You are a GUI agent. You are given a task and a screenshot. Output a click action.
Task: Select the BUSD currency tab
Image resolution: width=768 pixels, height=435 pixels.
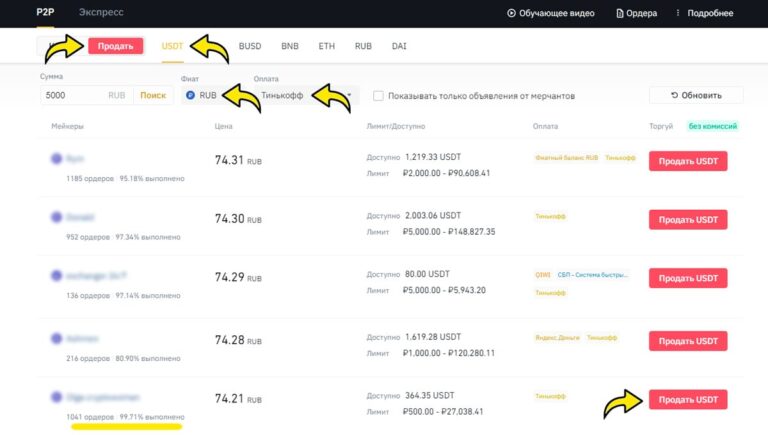click(x=250, y=46)
